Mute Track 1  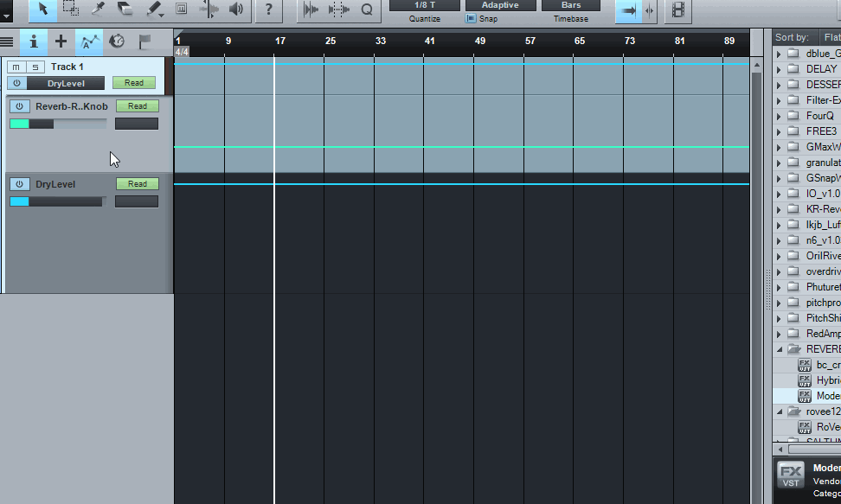16,67
